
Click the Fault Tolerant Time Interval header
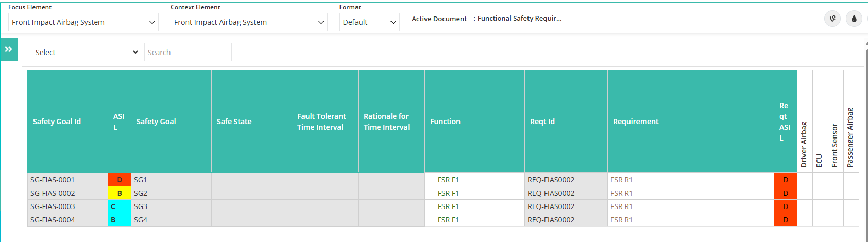tap(325, 122)
